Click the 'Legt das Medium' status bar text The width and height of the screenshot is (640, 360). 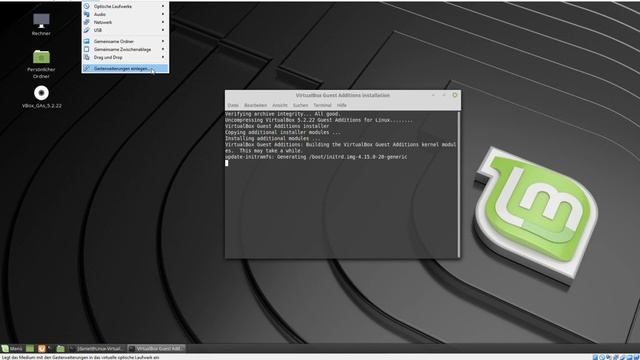[x=80, y=357]
